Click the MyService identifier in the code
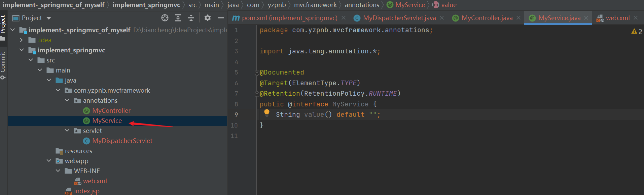644x195 pixels. (350, 104)
